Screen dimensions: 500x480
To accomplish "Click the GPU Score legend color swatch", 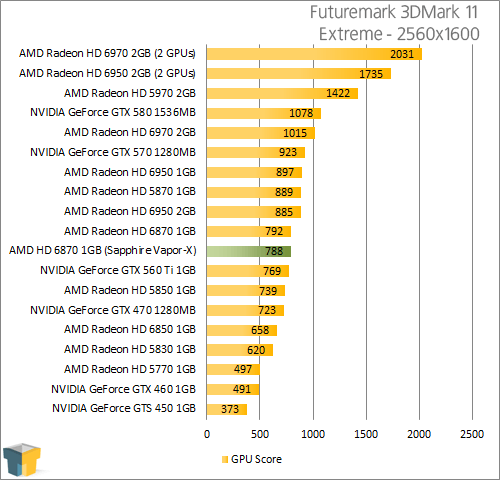I will [225, 459].
